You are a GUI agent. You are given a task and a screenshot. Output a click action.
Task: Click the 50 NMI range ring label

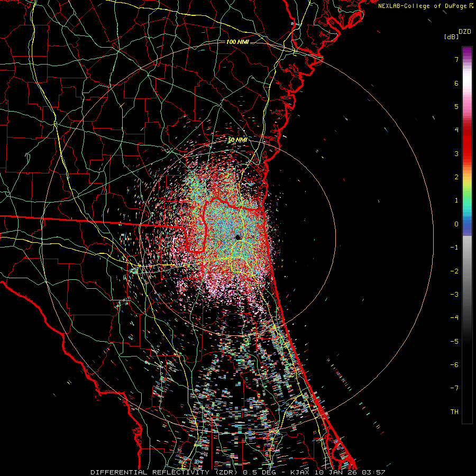(237, 140)
